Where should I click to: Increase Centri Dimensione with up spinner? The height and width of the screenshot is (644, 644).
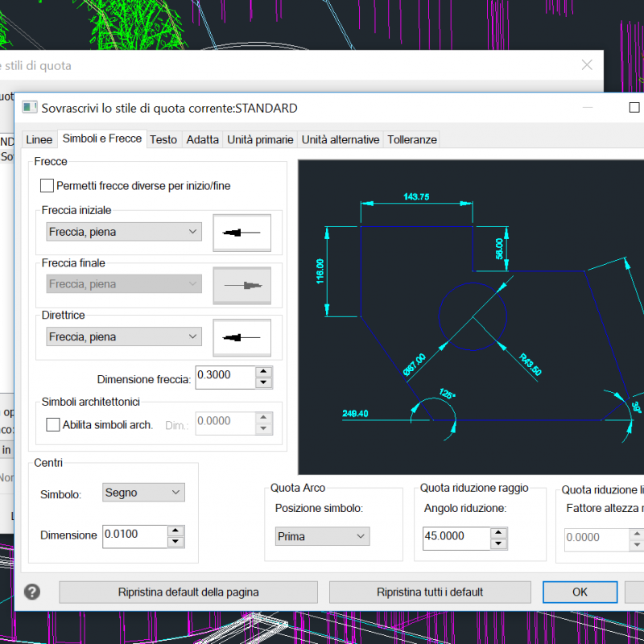tap(175, 530)
